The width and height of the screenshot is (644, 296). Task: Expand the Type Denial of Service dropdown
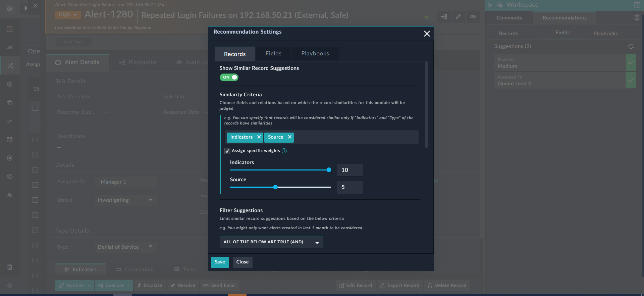(x=125, y=247)
